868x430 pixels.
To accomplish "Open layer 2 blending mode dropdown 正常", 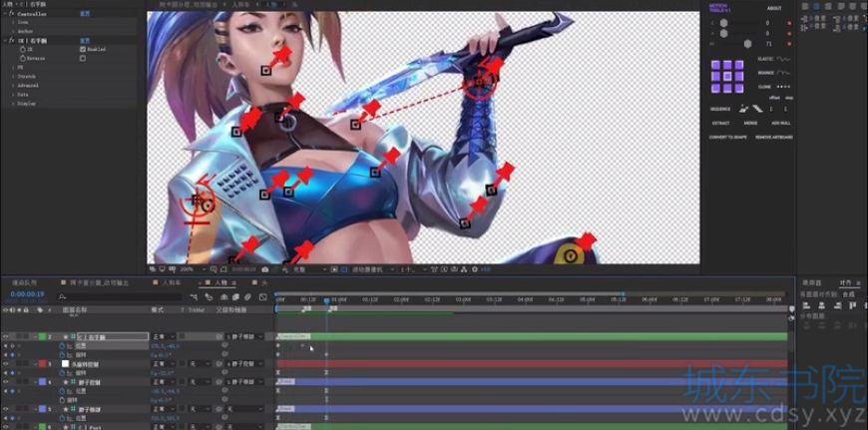I will pyautogui.click(x=164, y=336).
